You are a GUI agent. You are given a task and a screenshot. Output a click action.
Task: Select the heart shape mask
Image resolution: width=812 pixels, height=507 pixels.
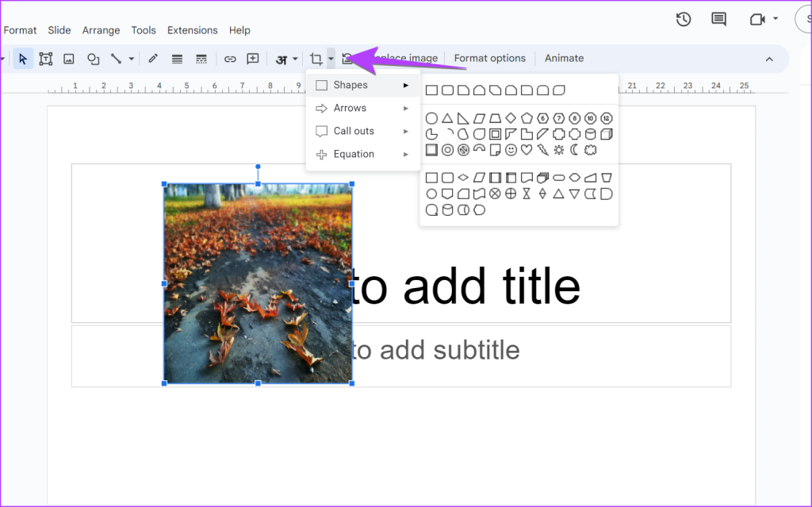tap(527, 150)
